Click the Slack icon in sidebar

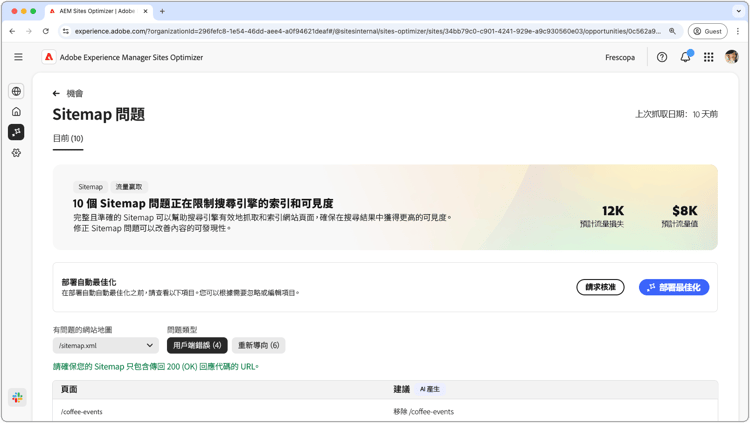click(17, 397)
